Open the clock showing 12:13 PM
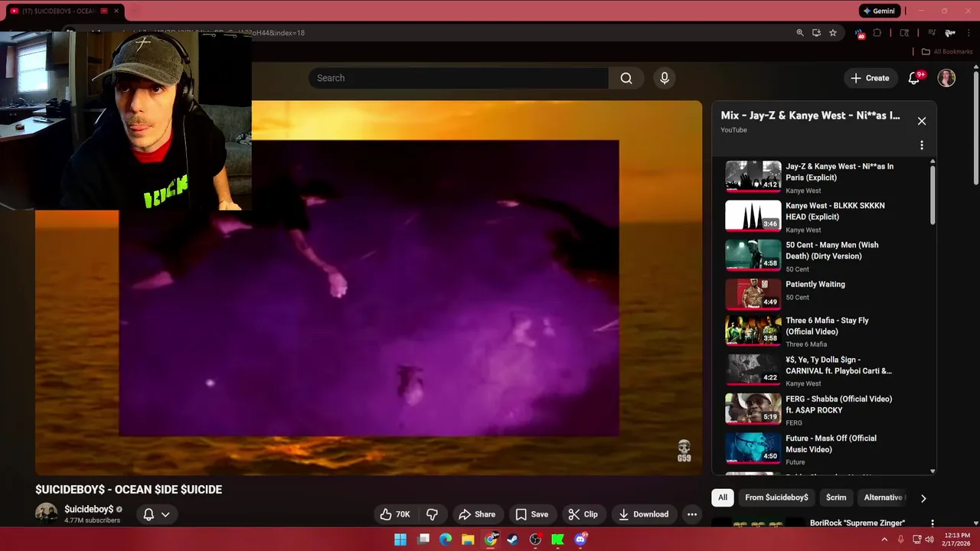Viewport: 980px width, 551px height. (957, 540)
